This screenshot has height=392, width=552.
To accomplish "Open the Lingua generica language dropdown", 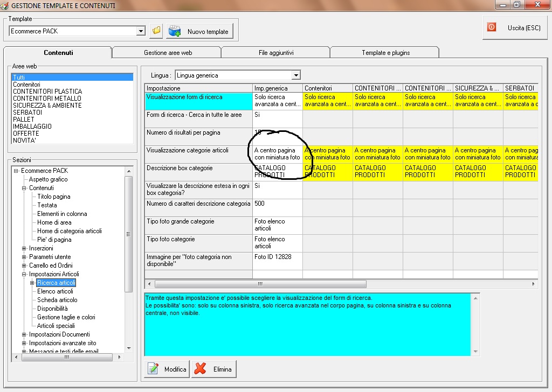I will point(295,75).
